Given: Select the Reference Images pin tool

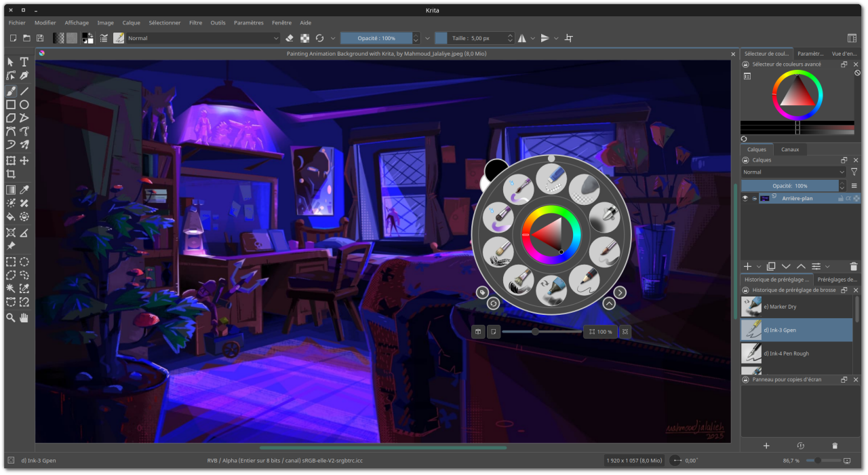Looking at the screenshot, I should coord(11,246).
